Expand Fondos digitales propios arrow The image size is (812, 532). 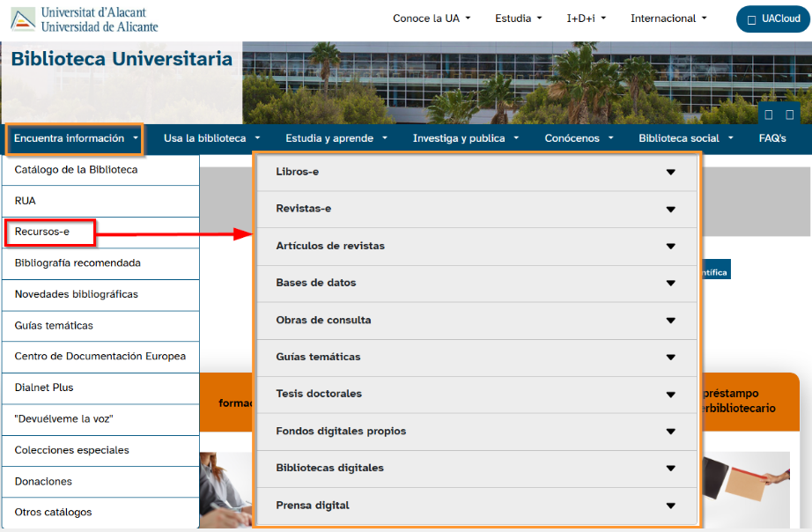(670, 431)
